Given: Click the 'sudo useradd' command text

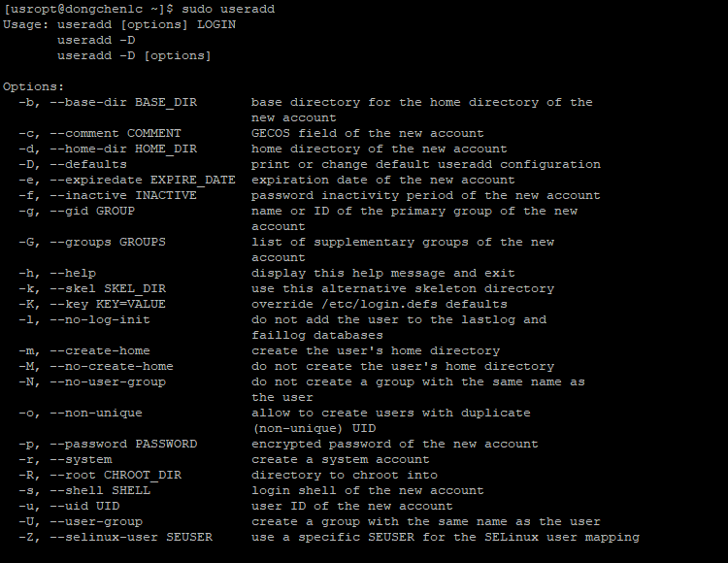Looking at the screenshot, I should click(228, 10).
